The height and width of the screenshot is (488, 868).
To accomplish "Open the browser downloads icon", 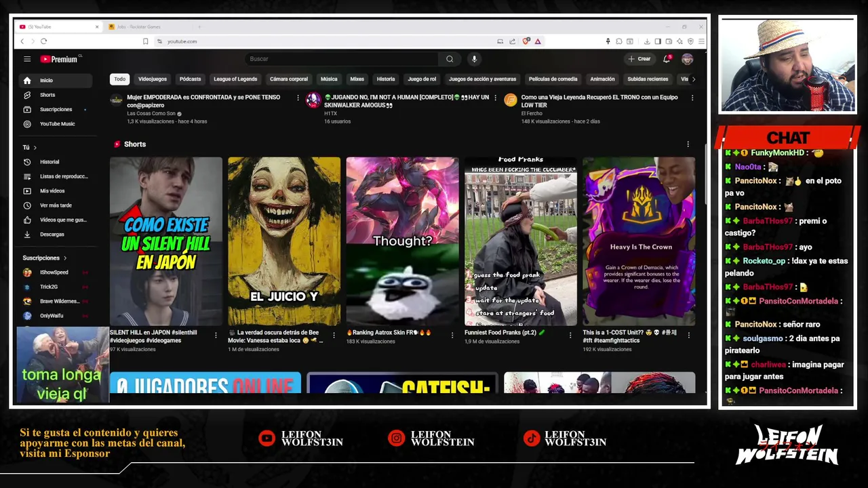I will click(x=647, y=41).
